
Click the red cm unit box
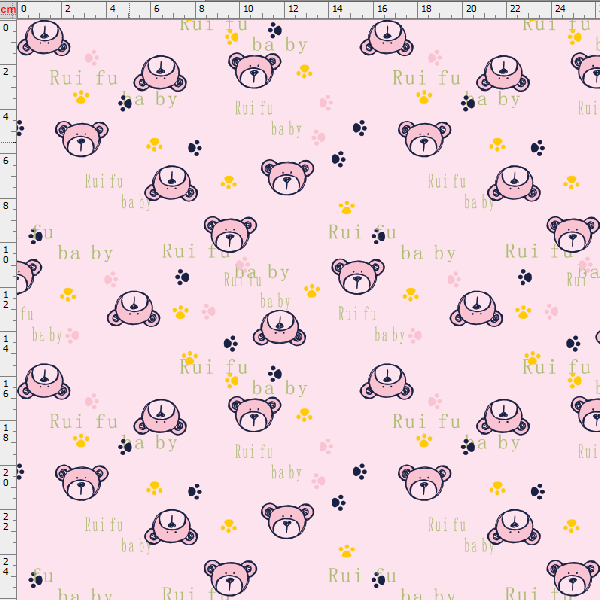tap(8, 9)
